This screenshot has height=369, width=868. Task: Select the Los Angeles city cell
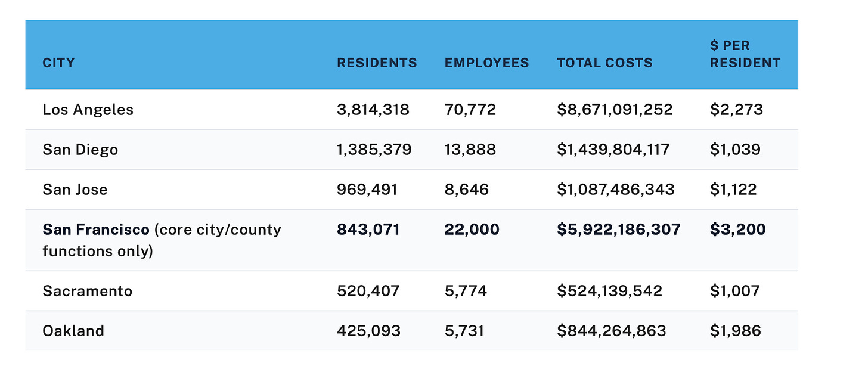(x=88, y=110)
